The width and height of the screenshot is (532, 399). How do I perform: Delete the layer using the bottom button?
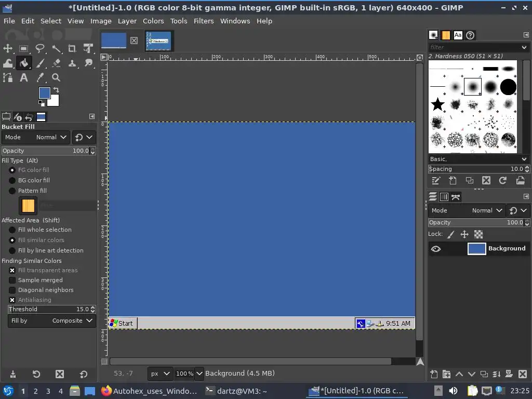coord(523,374)
